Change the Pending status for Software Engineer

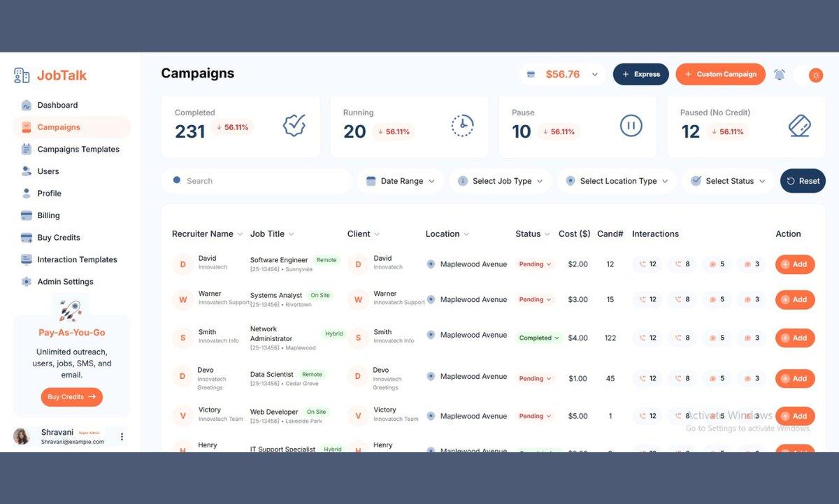535,264
